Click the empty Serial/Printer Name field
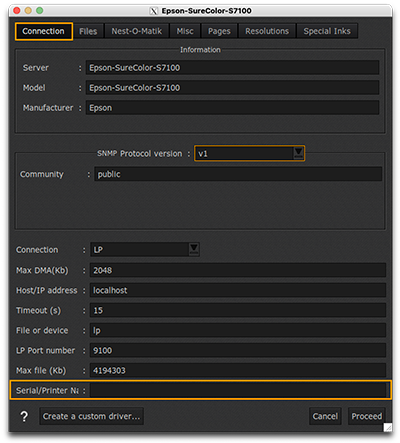 click(238, 390)
